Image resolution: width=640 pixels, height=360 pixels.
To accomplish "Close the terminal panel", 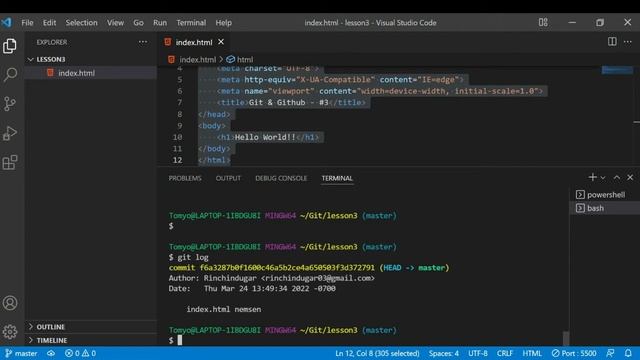I will click(630, 178).
